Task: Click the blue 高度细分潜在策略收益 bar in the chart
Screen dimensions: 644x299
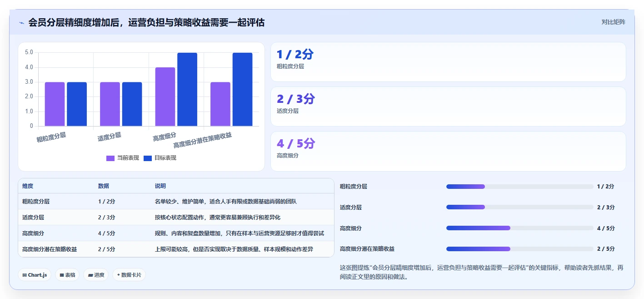Action: coord(242,89)
